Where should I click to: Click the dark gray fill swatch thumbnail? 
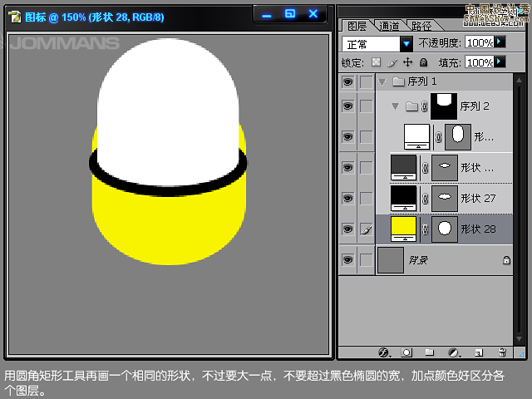click(403, 168)
